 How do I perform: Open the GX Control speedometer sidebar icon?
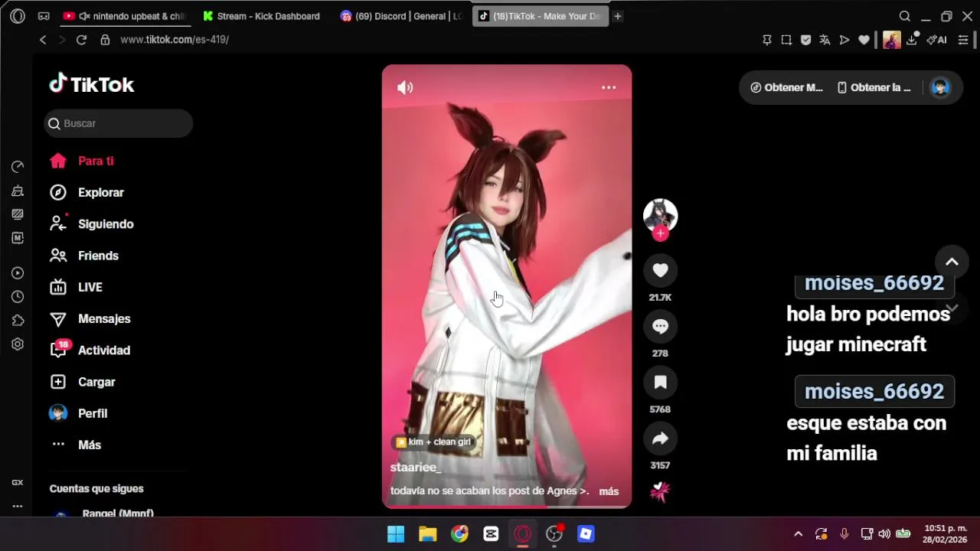[x=18, y=167]
